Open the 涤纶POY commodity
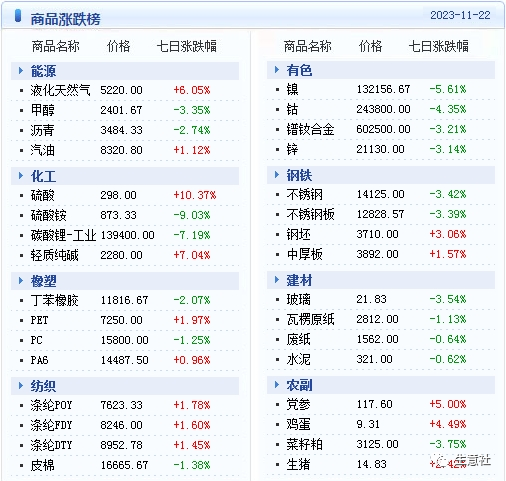506x481 pixels. 51,405
